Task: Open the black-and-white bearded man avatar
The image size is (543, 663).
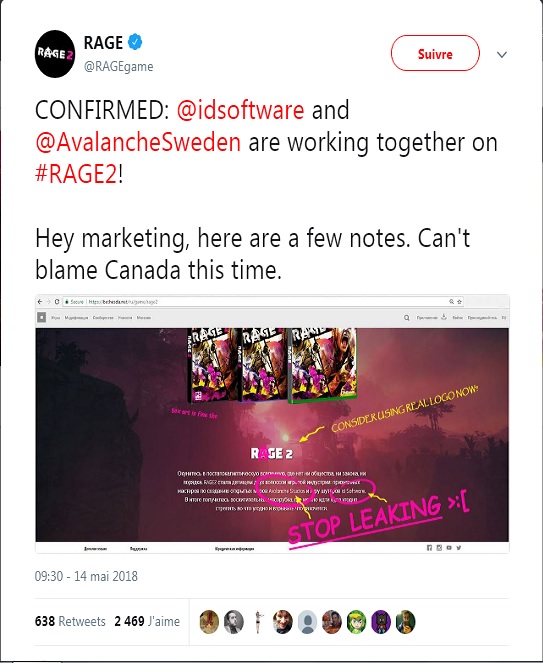Action: point(233,622)
